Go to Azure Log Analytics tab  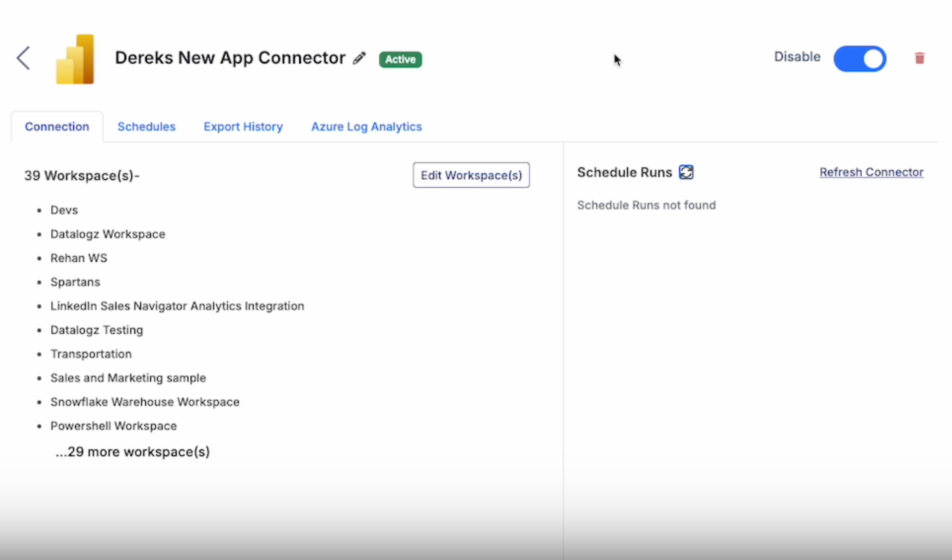pyautogui.click(x=366, y=127)
